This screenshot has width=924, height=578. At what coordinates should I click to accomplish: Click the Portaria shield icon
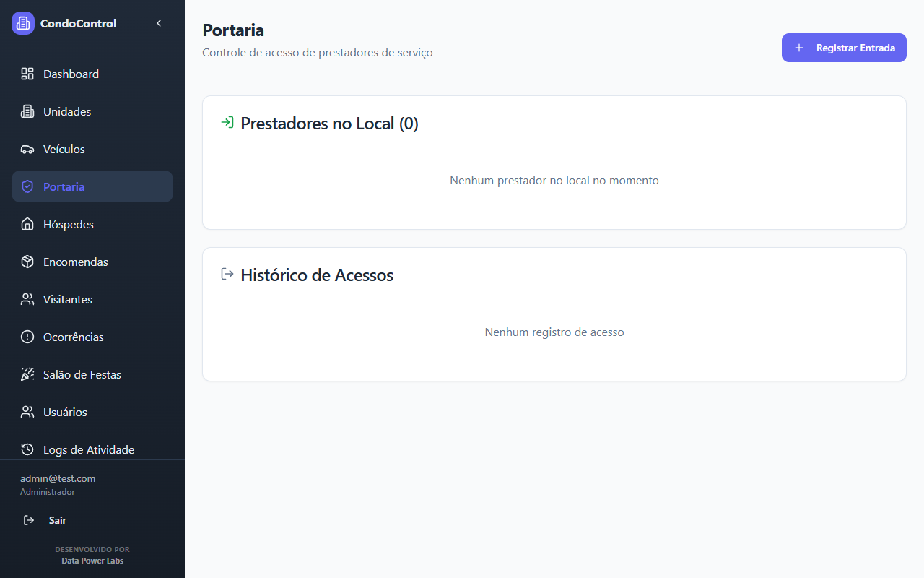(x=27, y=186)
